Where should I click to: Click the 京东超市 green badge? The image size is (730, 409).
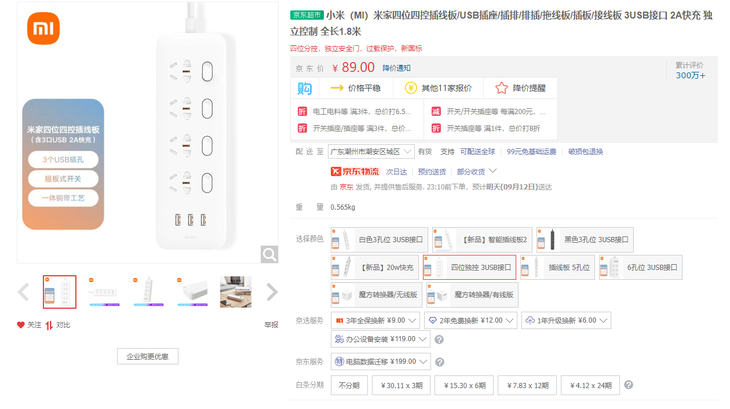[306, 15]
